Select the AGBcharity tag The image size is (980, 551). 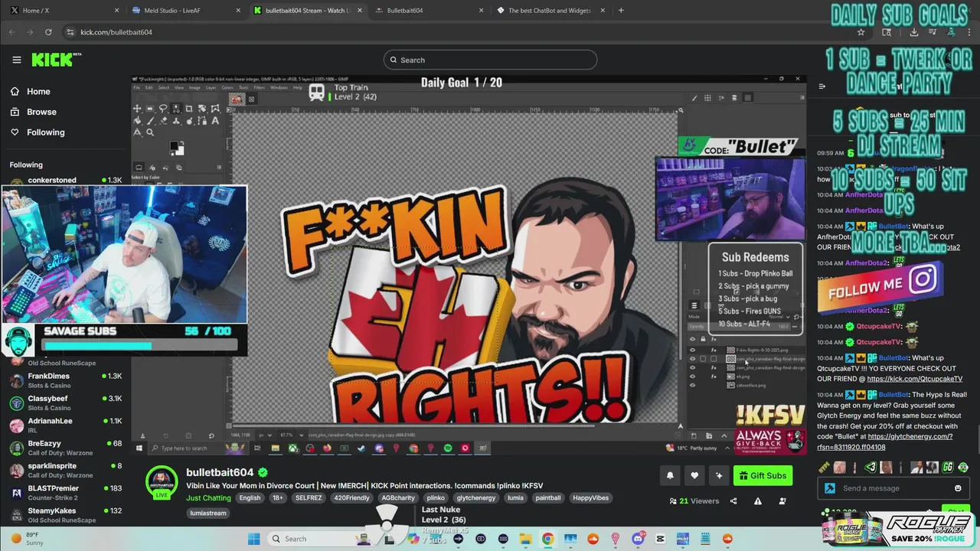399,497
